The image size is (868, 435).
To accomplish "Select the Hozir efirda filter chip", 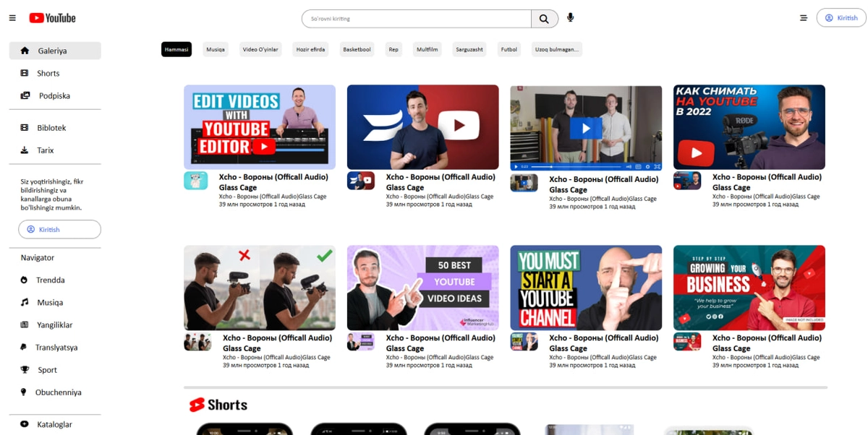I will click(x=310, y=49).
